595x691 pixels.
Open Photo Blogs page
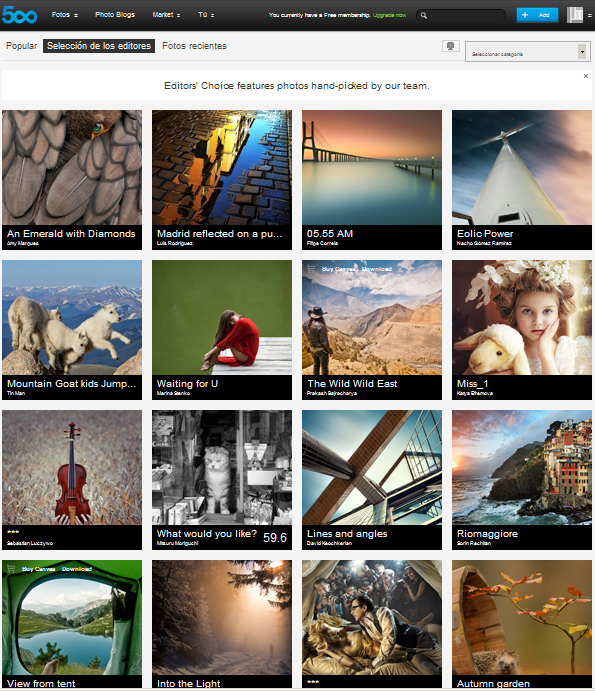(x=115, y=15)
